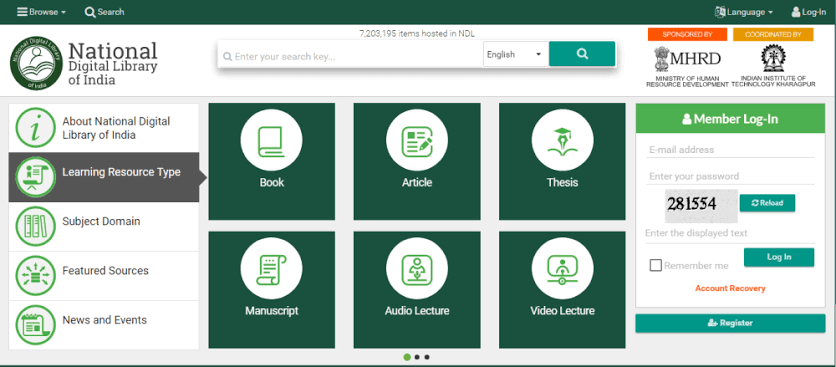The width and height of the screenshot is (836, 367).
Task: Go to first carousel page dot
Action: point(407,357)
